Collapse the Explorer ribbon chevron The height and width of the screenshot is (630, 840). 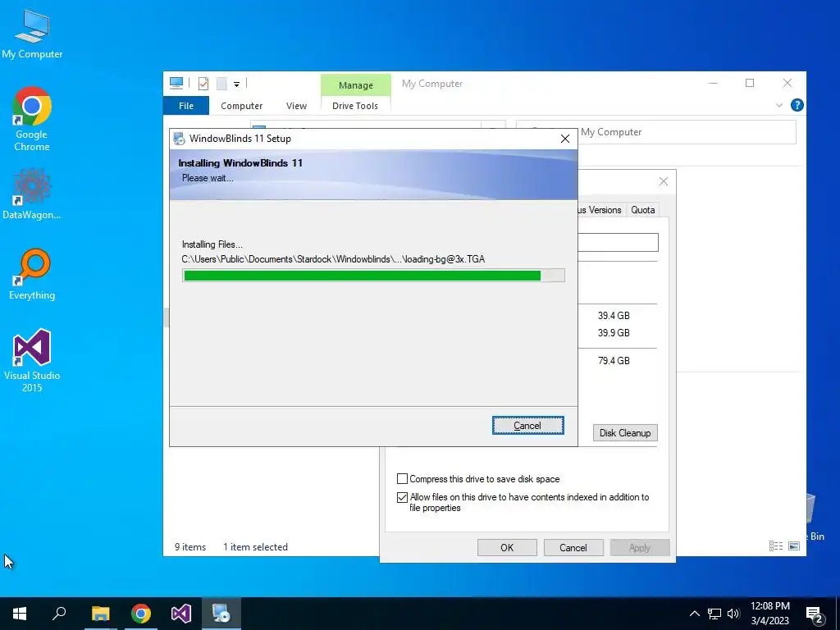(779, 106)
